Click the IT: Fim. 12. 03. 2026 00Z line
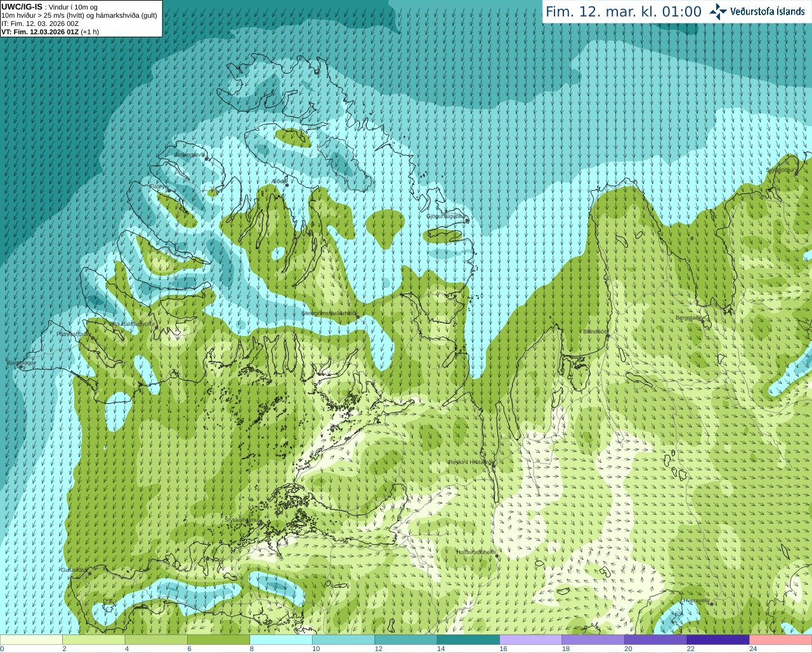This screenshot has height=653, width=812. click(x=40, y=23)
